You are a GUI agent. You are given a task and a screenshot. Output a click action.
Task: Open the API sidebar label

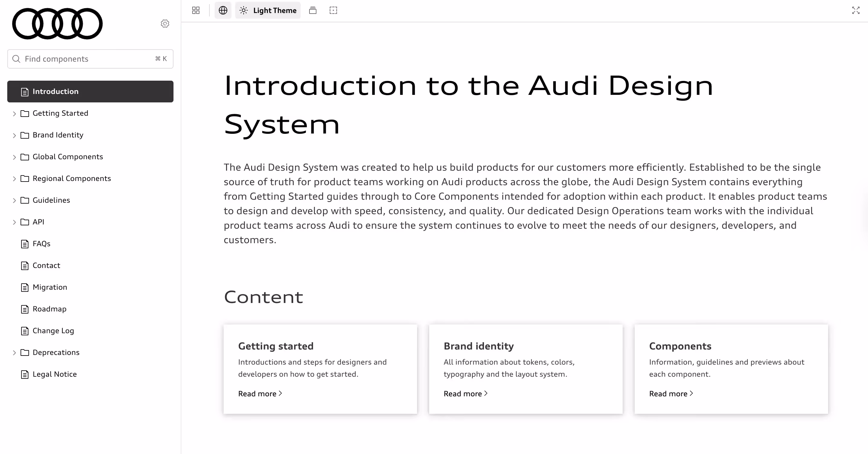38,222
